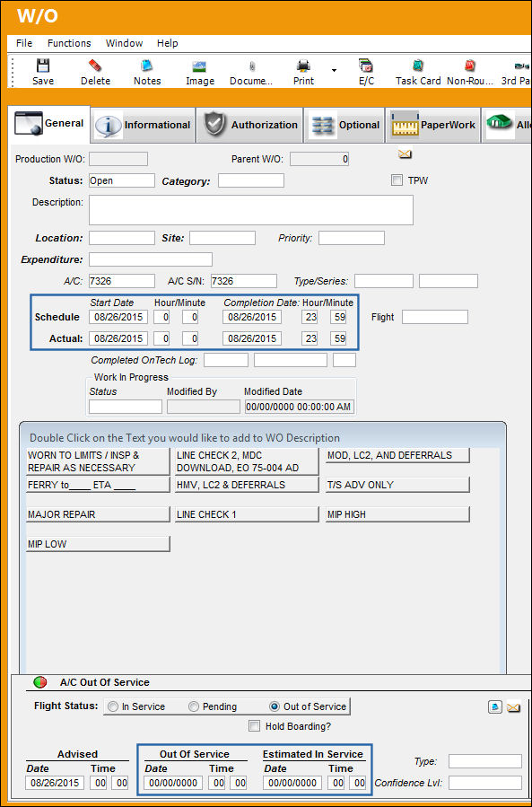This screenshot has height=807, width=532.
Task: Click the Type field in Out Of Service panel
Action: click(x=484, y=762)
